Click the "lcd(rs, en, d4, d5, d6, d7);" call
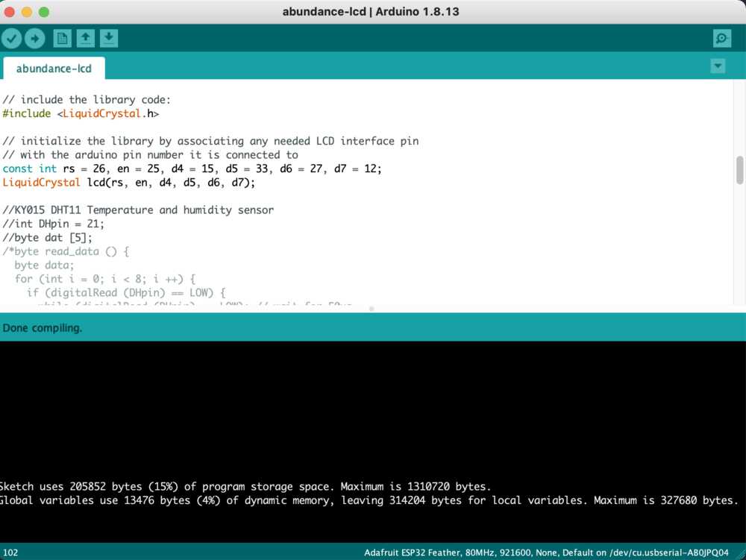 point(172,183)
